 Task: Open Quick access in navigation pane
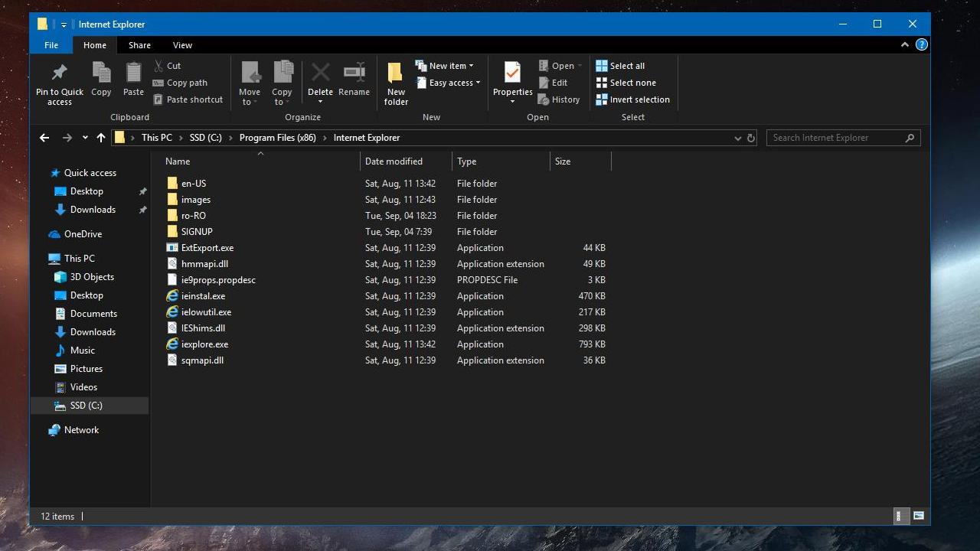pos(90,173)
